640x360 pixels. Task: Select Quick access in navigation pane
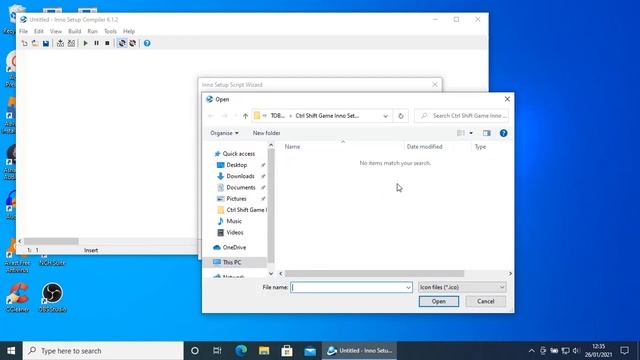[x=238, y=154]
